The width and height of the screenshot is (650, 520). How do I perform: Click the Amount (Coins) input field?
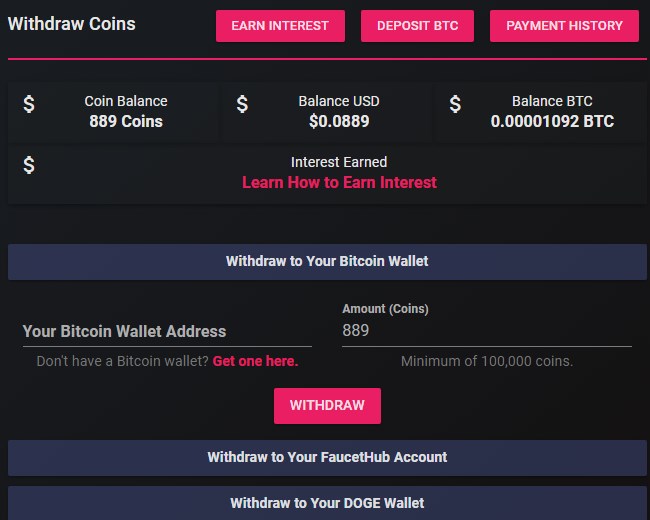(486, 331)
